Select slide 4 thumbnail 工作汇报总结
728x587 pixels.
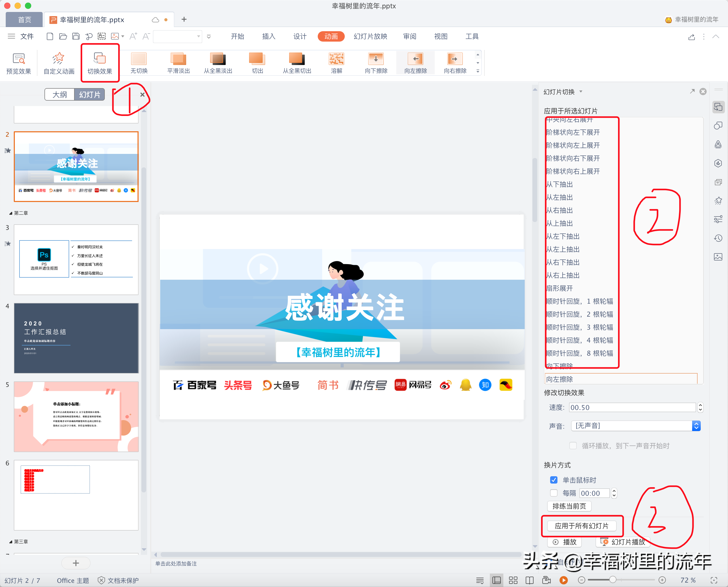[x=76, y=338]
